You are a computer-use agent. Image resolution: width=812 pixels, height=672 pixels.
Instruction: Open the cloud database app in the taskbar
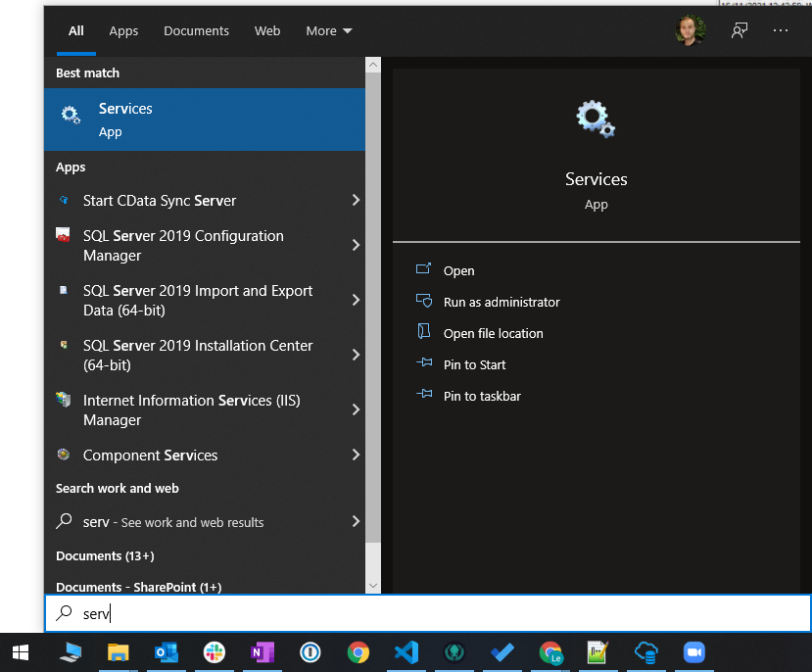pyautogui.click(x=646, y=652)
